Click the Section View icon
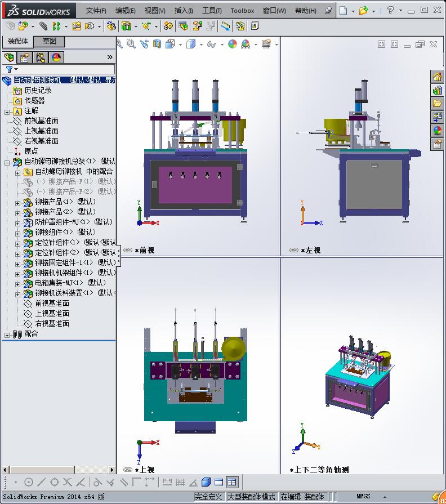Screen dimensions: 446x504 point(157,44)
